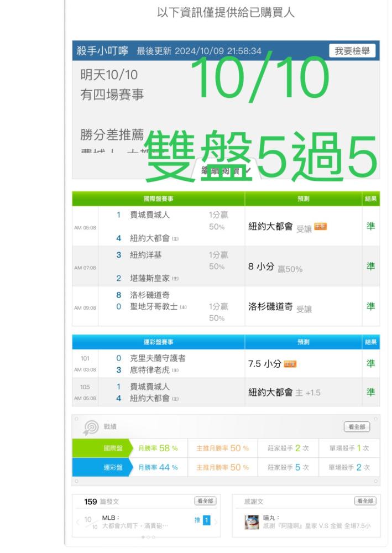Viewport: 392px width, 553px height.
Task: Expand the collapsed post content chevron tab
Action: (x=226, y=171)
